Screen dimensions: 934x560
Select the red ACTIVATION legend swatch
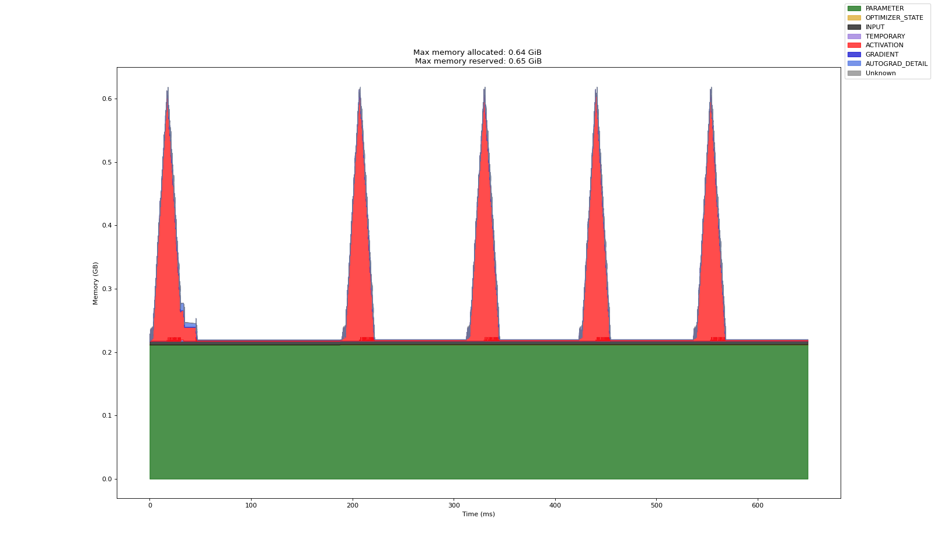854,45
